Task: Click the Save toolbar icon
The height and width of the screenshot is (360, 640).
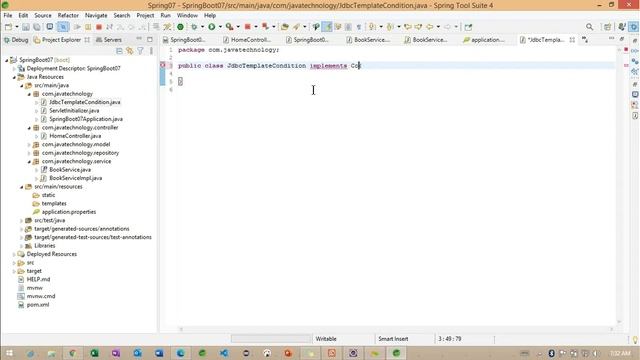Action: click(x=26, y=27)
